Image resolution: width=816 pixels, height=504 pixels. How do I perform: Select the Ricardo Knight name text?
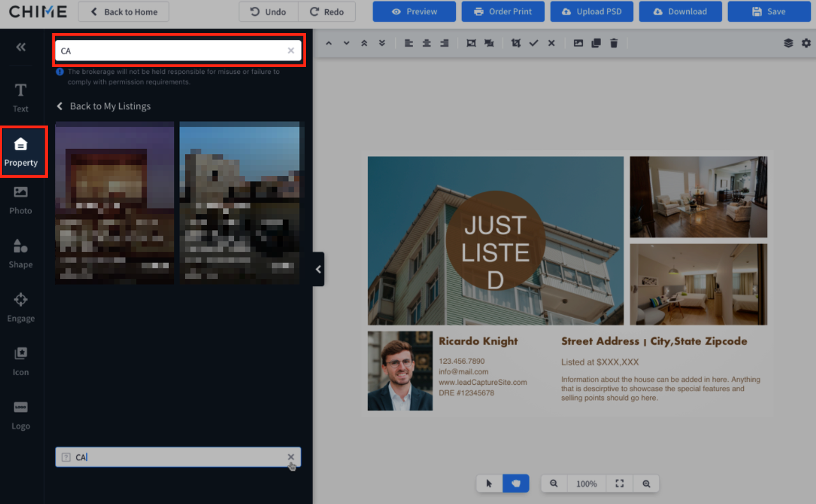[478, 341]
